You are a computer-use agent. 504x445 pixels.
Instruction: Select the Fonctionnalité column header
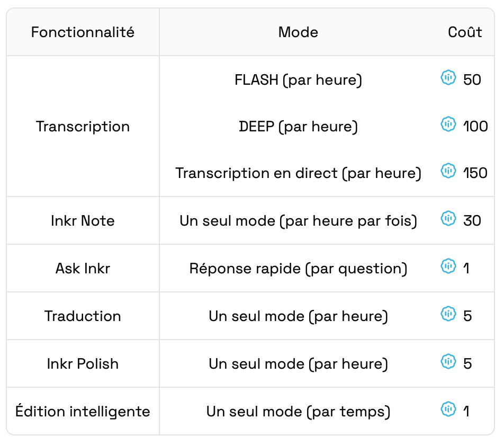pos(83,32)
